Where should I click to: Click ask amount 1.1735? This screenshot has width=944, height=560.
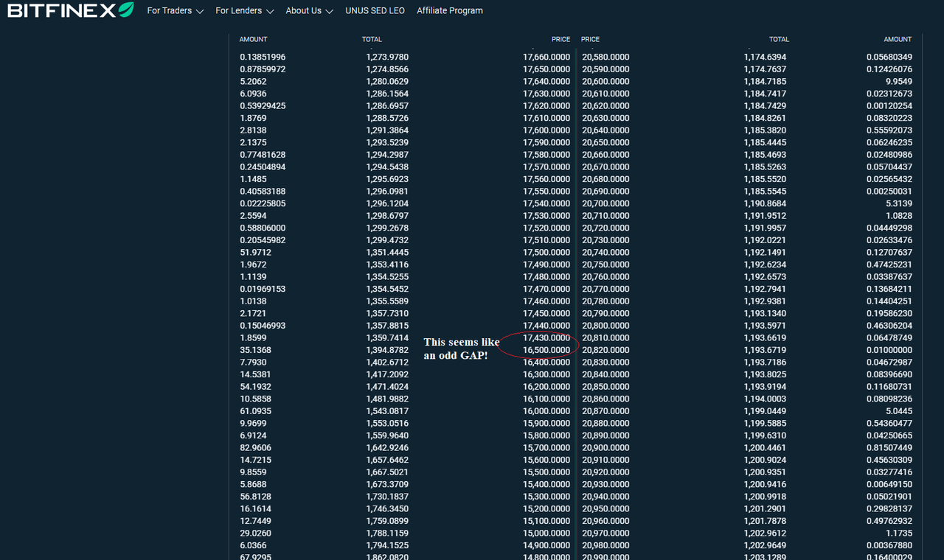tap(899, 533)
